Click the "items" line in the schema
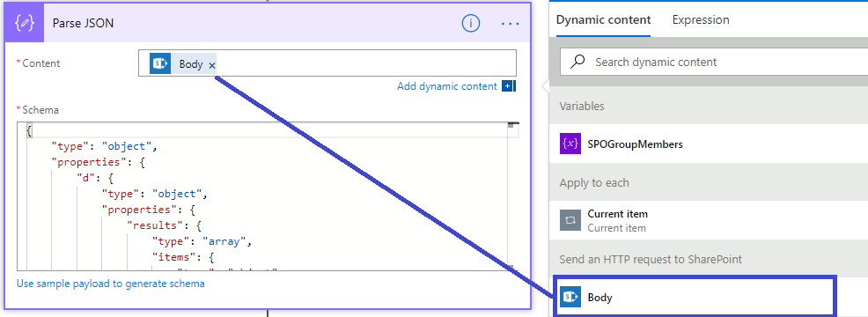The height and width of the screenshot is (317, 868). click(183, 257)
